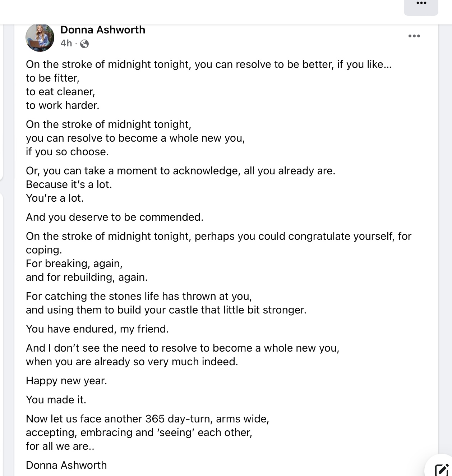452x476 pixels.
Task: Click the Donna Ashworth signature below the poem
Action: click(x=66, y=465)
